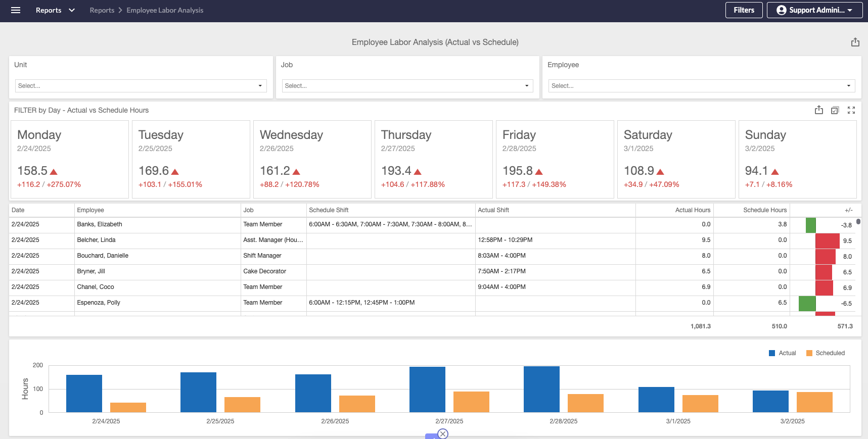Open the Reports menu in top bar
Screen dimensions: 868x439
(55, 10)
